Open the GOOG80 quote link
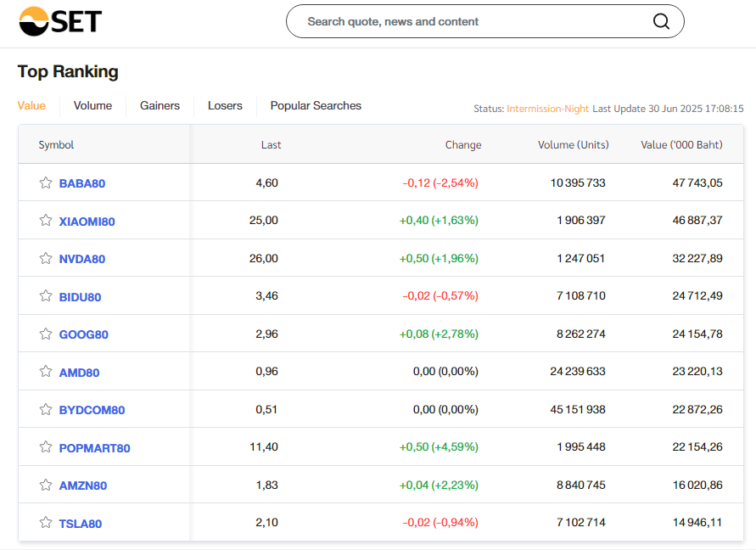 [83, 334]
